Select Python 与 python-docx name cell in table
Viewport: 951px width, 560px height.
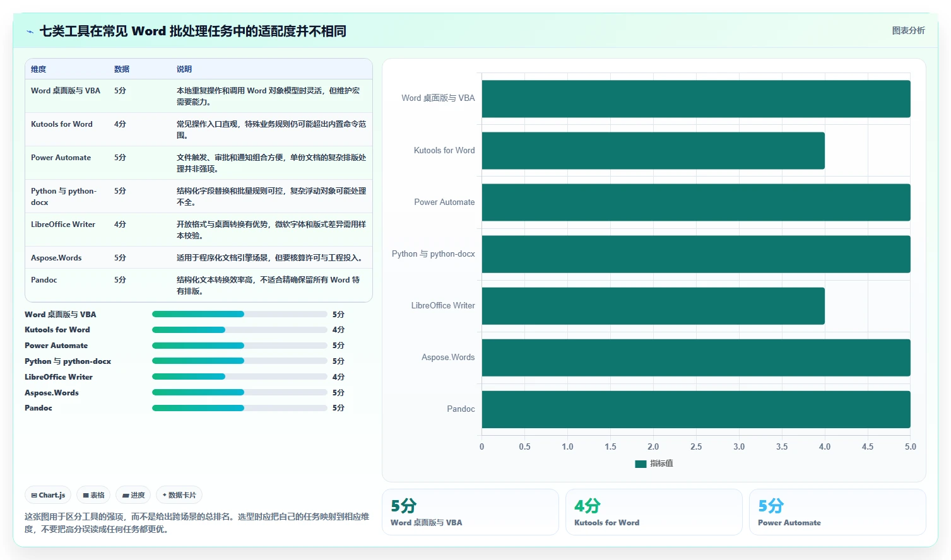(64, 197)
